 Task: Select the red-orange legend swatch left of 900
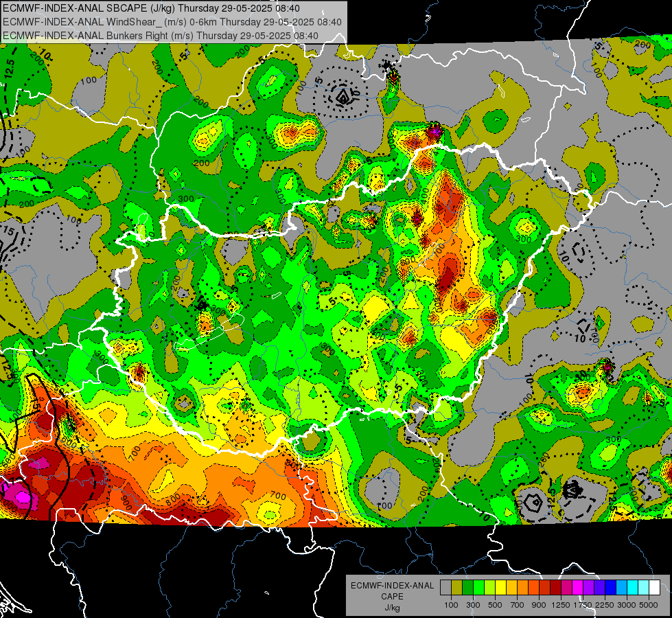pos(533,587)
